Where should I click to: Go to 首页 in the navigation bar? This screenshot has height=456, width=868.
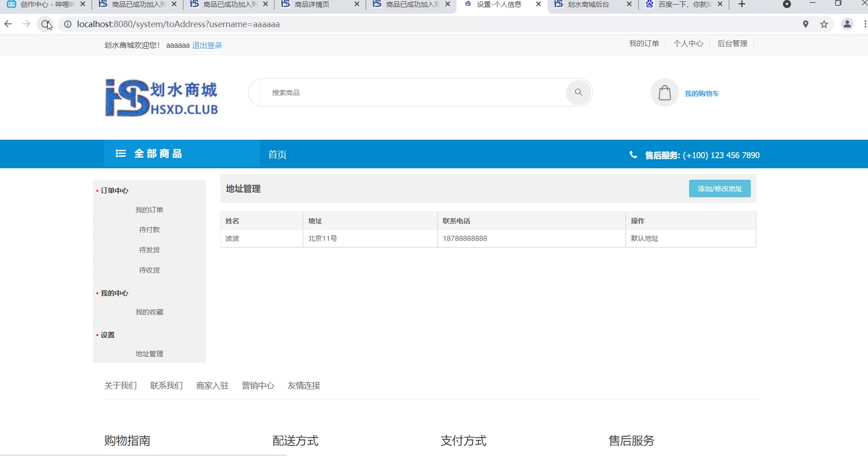click(277, 154)
